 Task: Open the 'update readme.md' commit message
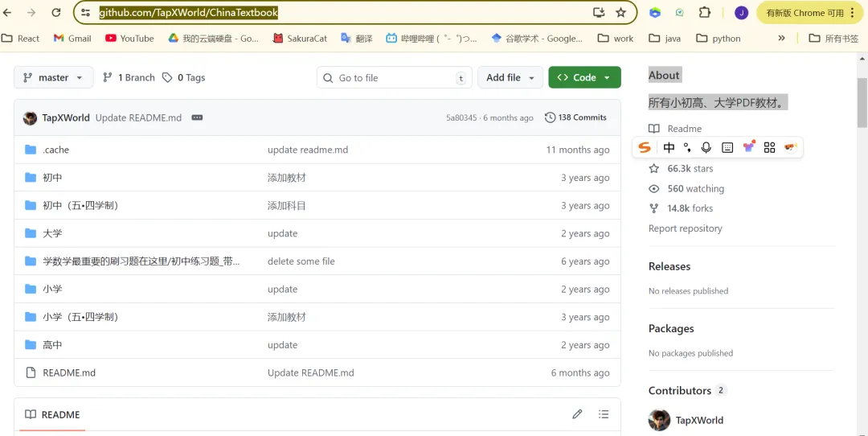(308, 150)
